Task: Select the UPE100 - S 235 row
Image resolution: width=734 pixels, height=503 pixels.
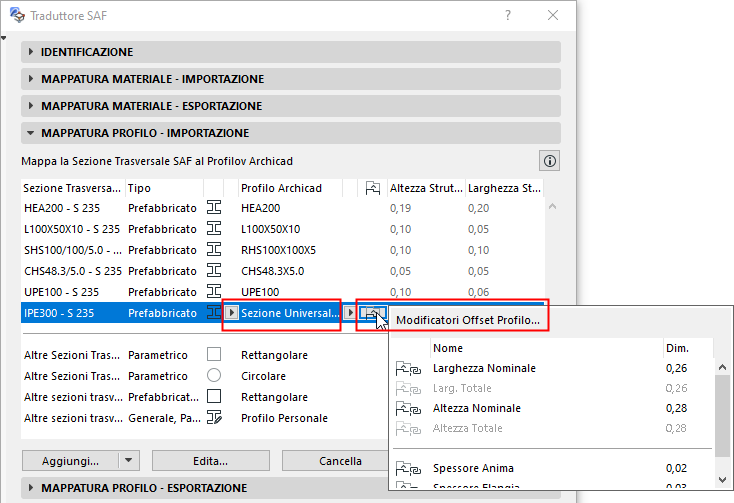Action: coord(283,292)
